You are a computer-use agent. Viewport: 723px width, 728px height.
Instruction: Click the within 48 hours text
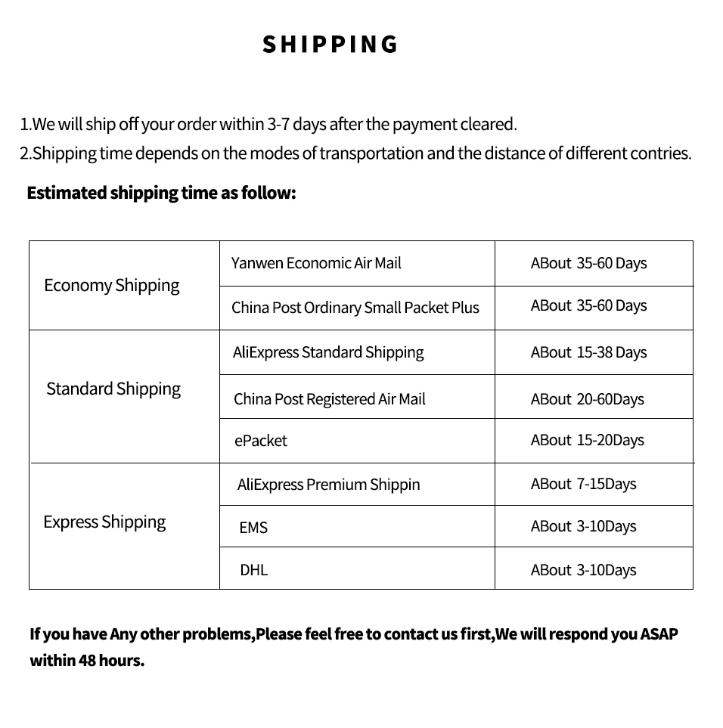click(87, 660)
